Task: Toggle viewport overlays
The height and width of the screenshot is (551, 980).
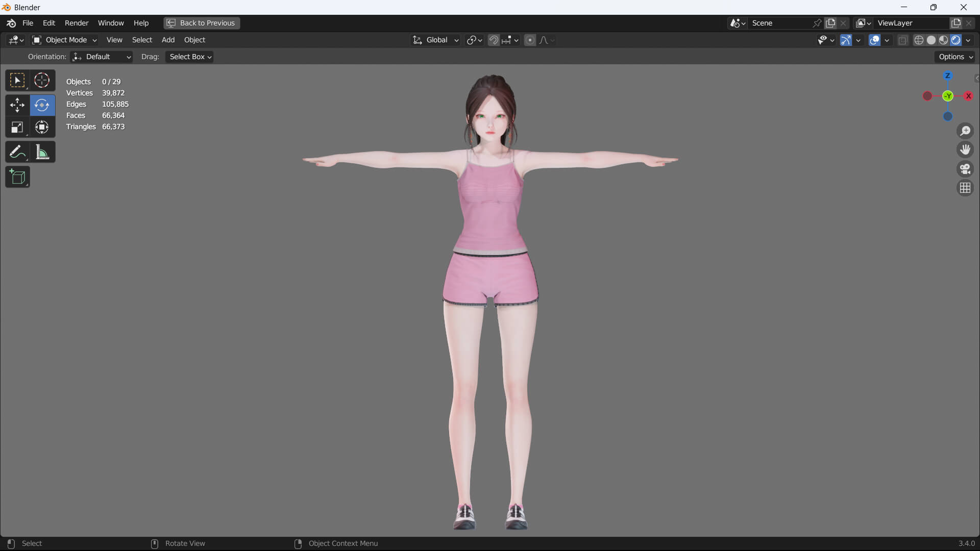Action: 874,40
